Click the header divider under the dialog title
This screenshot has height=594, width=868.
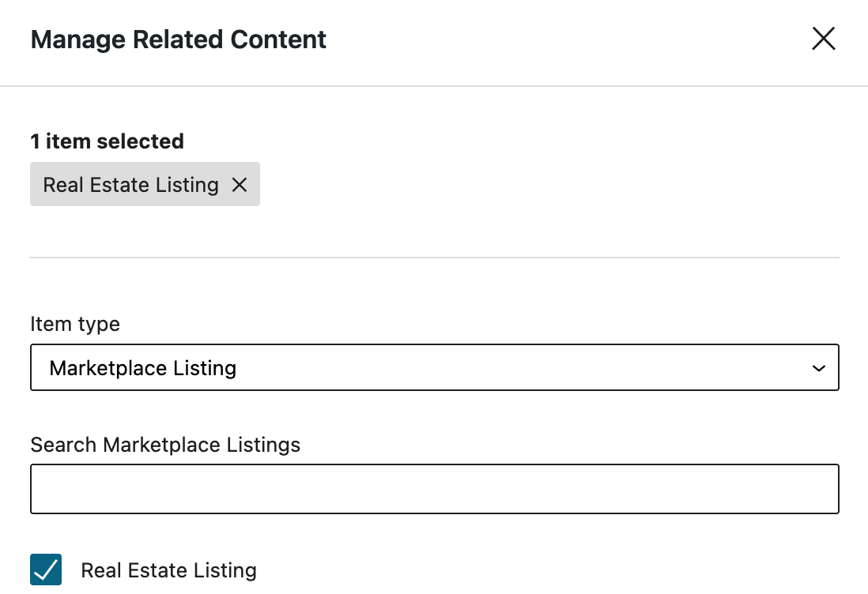(x=434, y=85)
